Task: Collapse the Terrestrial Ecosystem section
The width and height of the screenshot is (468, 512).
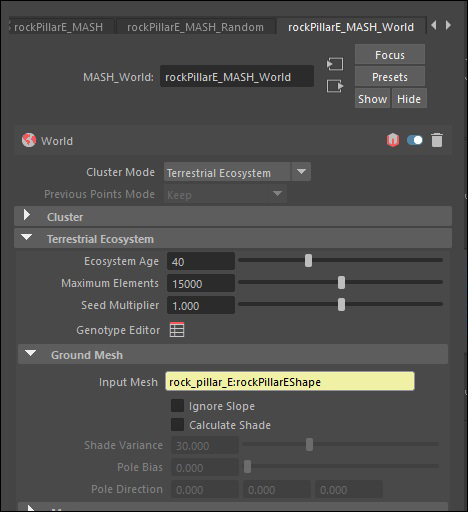Action: click(233, 239)
